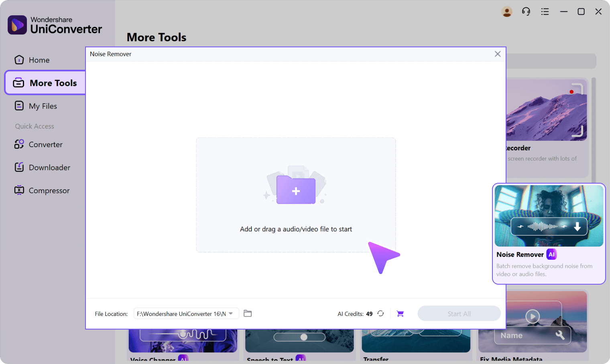
Task: Open the user account profile icon
Action: (x=507, y=12)
